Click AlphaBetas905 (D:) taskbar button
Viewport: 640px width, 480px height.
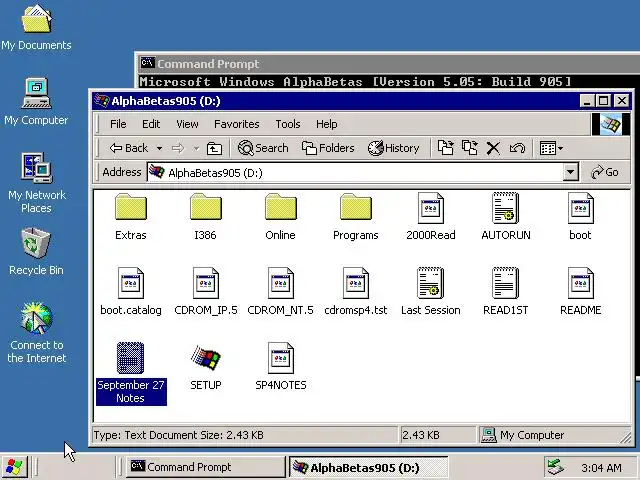coord(369,467)
